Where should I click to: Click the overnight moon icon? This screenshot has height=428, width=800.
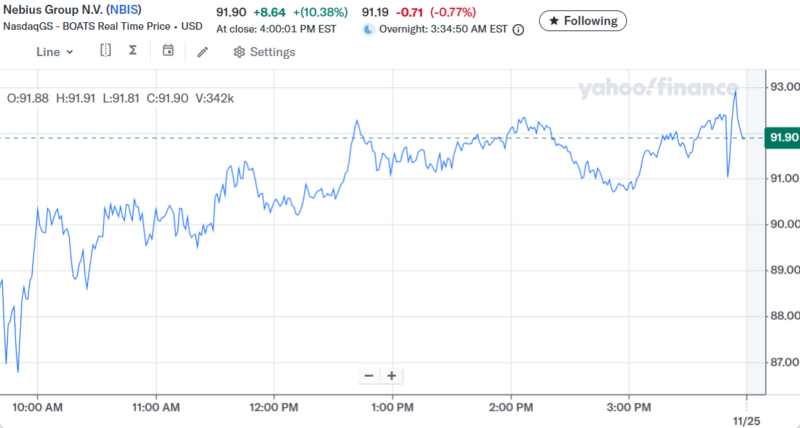368,30
